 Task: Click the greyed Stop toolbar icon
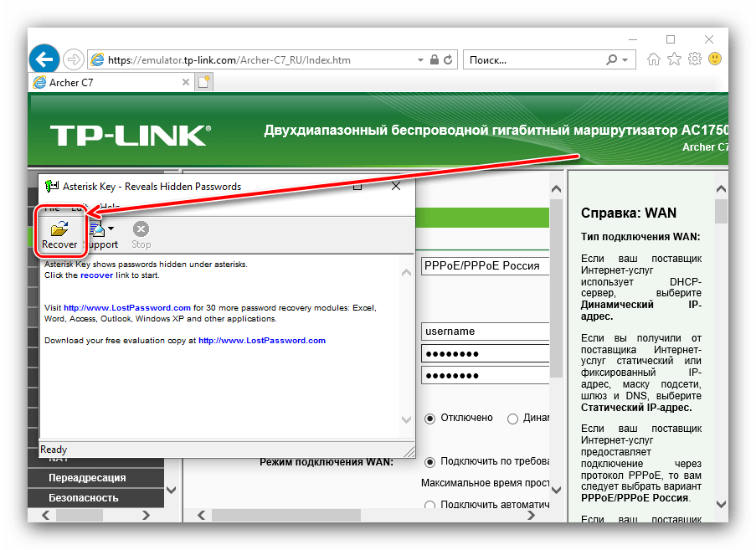pyautogui.click(x=141, y=234)
